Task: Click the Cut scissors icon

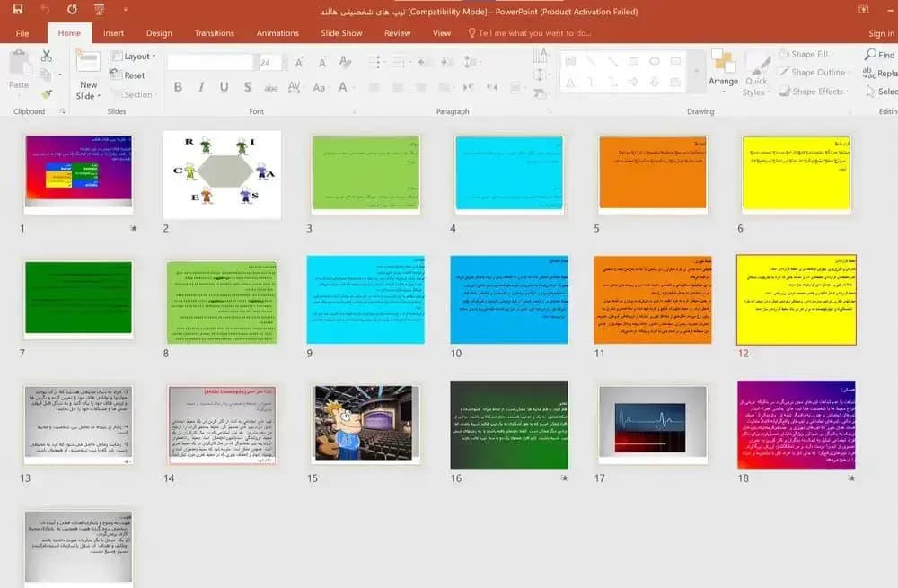Action: [x=47, y=56]
